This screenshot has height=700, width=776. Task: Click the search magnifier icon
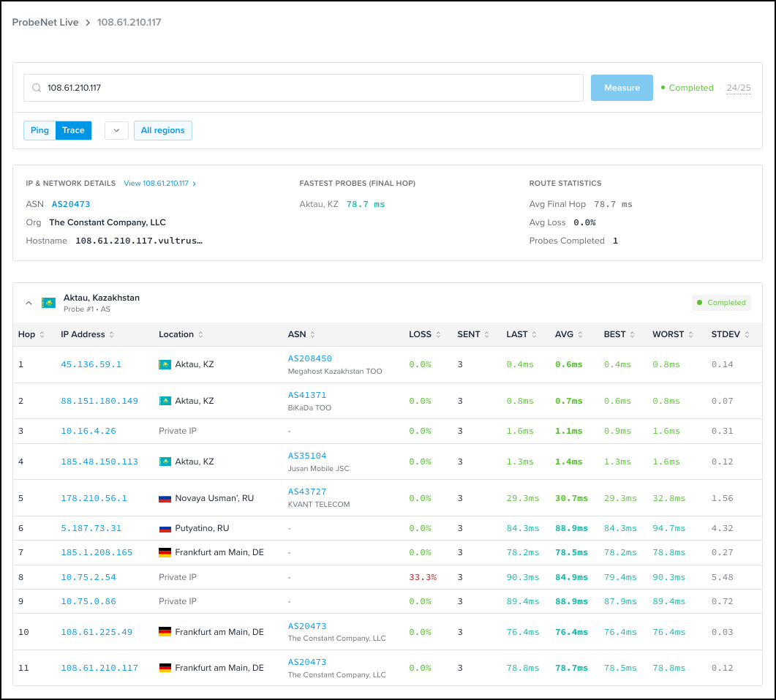point(36,88)
